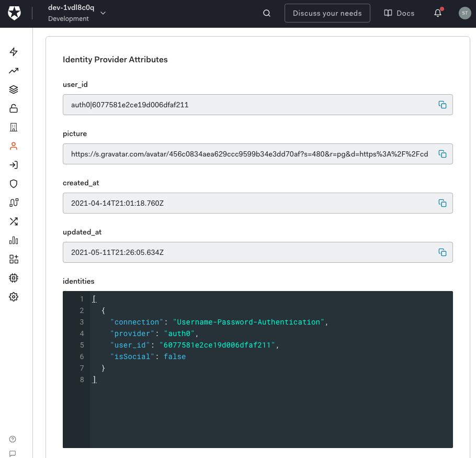Open the search magnifier in the top bar

(x=267, y=13)
